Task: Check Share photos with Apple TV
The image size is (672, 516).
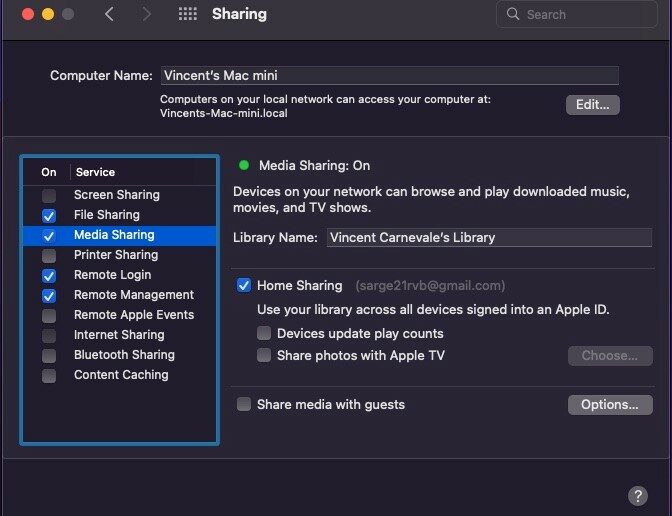Action: [x=264, y=355]
